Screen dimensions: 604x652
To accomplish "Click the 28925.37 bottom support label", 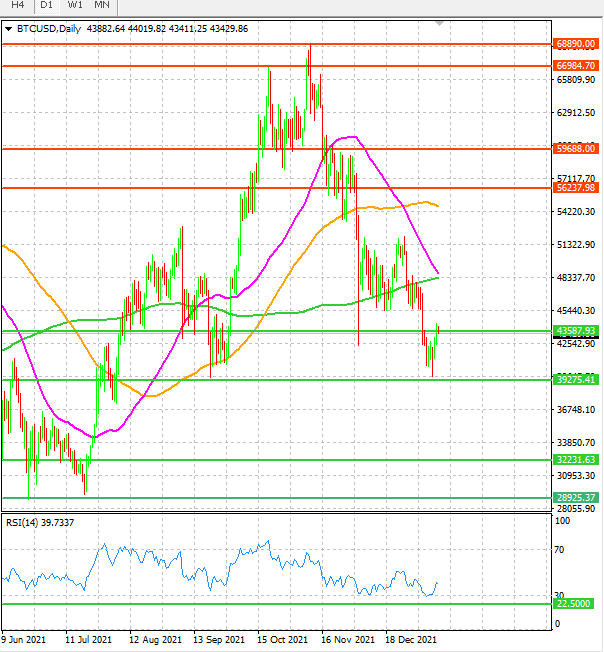I will 576,497.
